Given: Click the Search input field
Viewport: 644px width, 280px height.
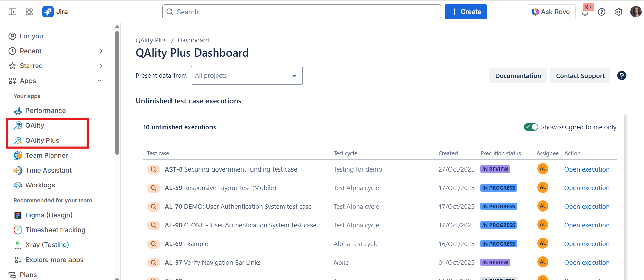Looking at the screenshot, I should (x=301, y=12).
